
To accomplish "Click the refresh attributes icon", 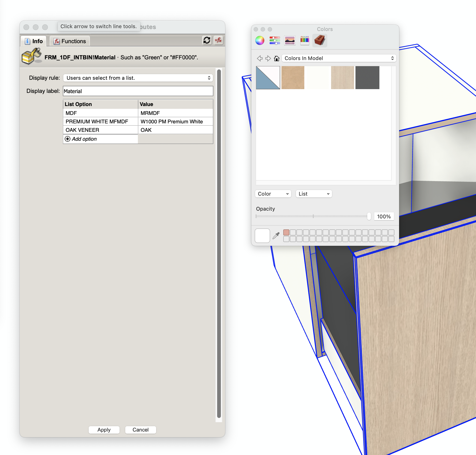I will click(x=207, y=41).
